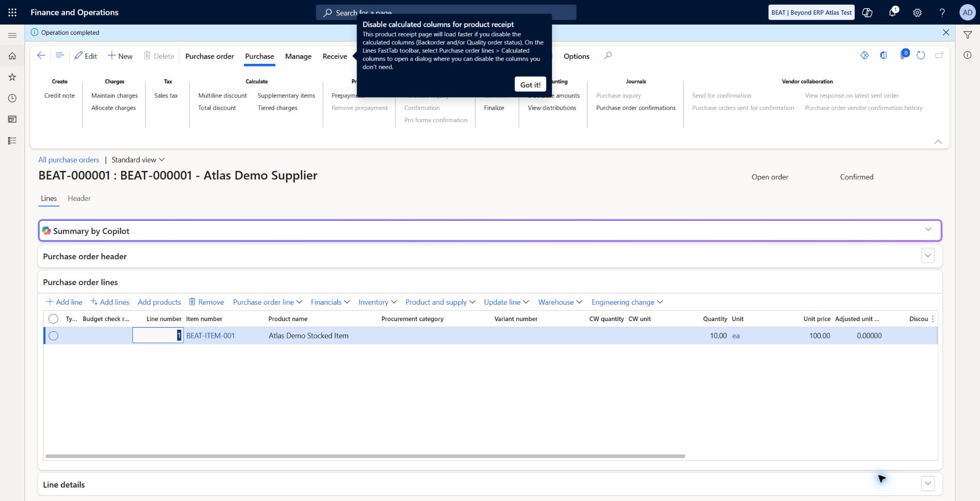Viewport: 980px width, 501px height.
Task: Open the app launcher waffle icon
Action: coord(12,12)
